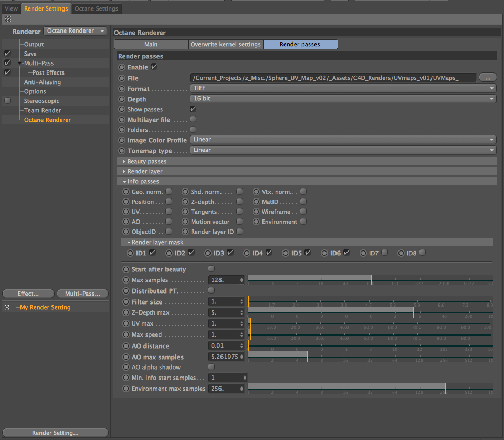The image size is (504, 440).
Task: Click the Effect... button
Action: click(28, 294)
